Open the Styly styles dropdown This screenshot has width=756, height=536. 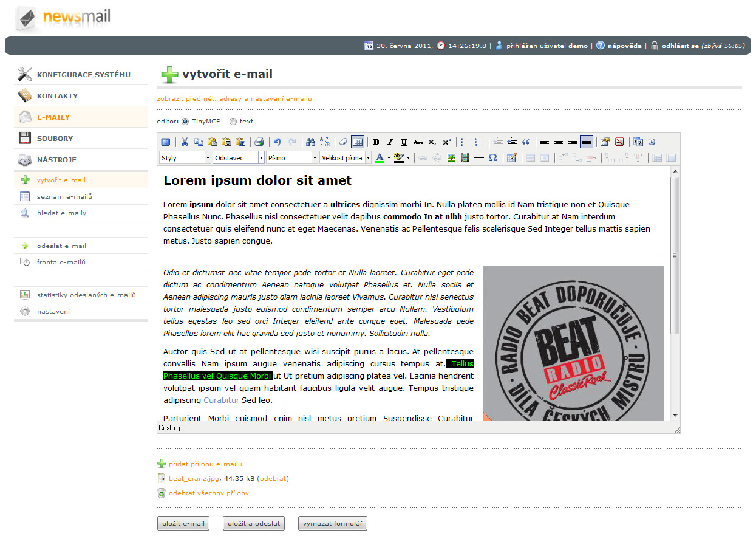(185, 158)
